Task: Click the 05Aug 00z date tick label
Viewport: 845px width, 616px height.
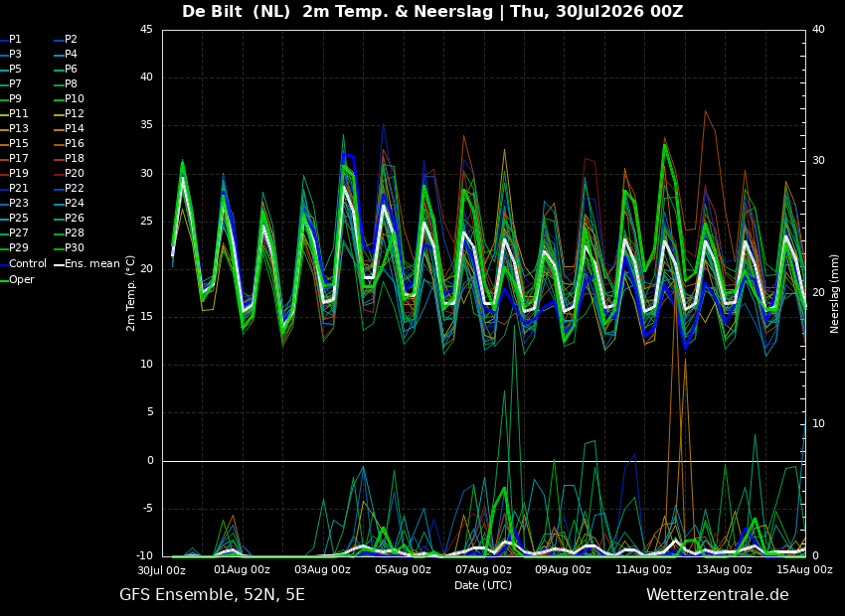Action: pos(403,569)
